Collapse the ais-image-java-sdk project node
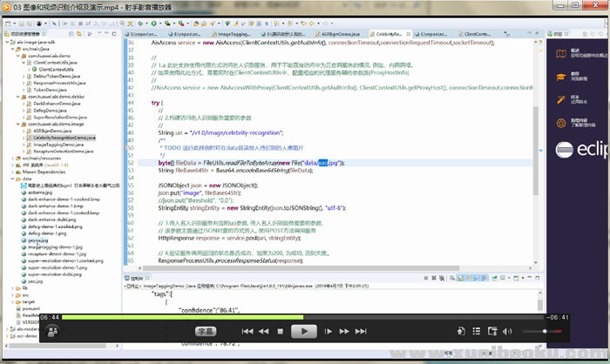 (x=8, y=42)
